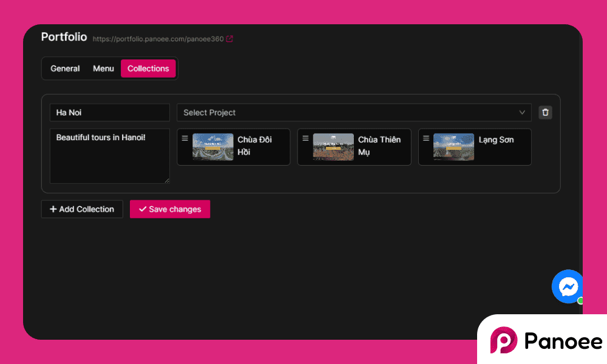Click the Select Project chevron arrow

pos(522,113)
